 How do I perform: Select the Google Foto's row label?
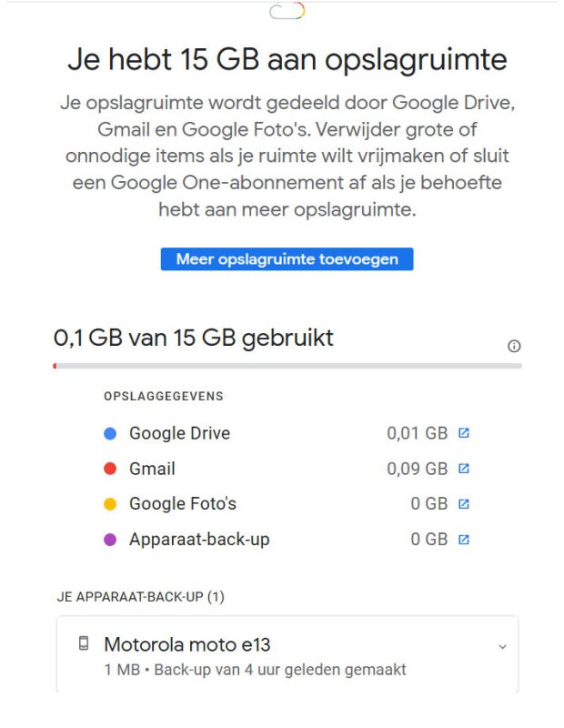[183, 504]
